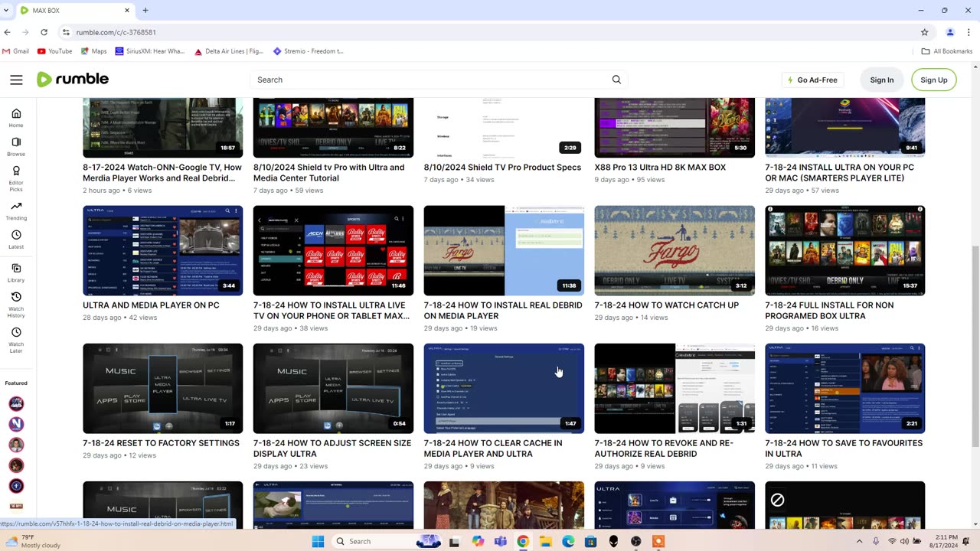This screenshot has height=551, width=980.
Task: Open Stremio bookmark
Action: click(309, 51)
